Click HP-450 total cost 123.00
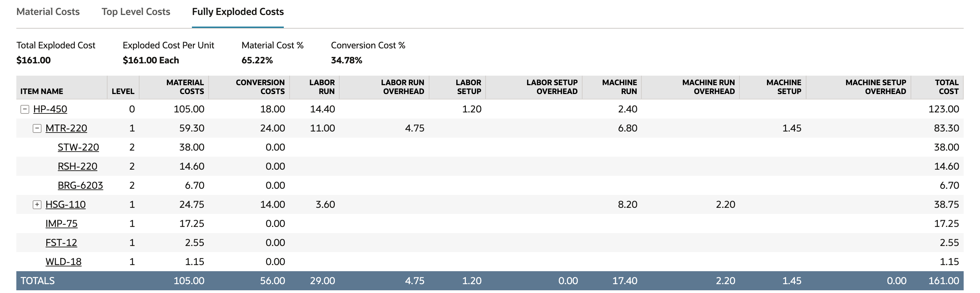 coord(944,109)
